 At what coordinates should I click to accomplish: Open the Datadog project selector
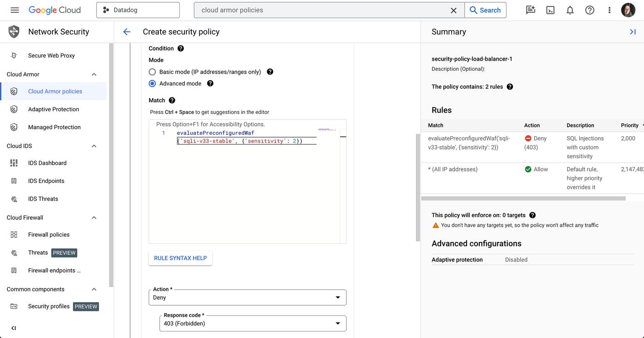[138, 10]
